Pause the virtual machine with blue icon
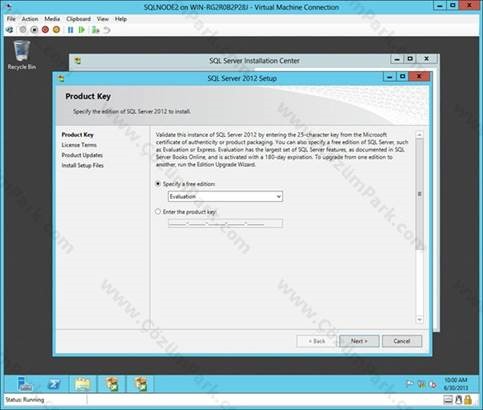This screenshot has width=483, height=410. tap(70, 30)
